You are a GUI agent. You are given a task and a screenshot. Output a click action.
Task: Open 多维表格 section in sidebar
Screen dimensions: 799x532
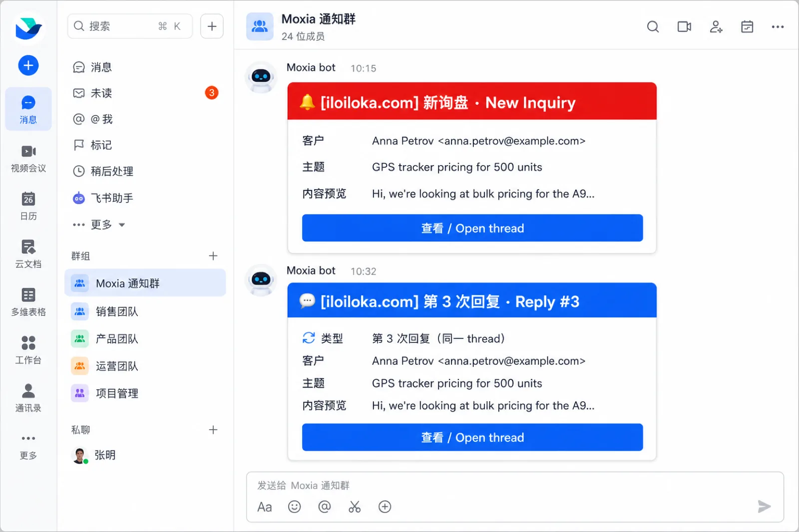point(28,302)
